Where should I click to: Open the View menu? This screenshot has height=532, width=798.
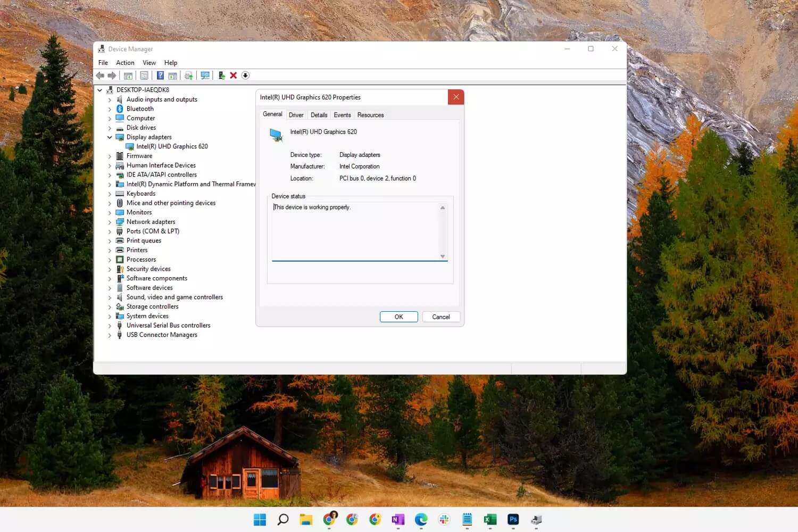point(149,63)
